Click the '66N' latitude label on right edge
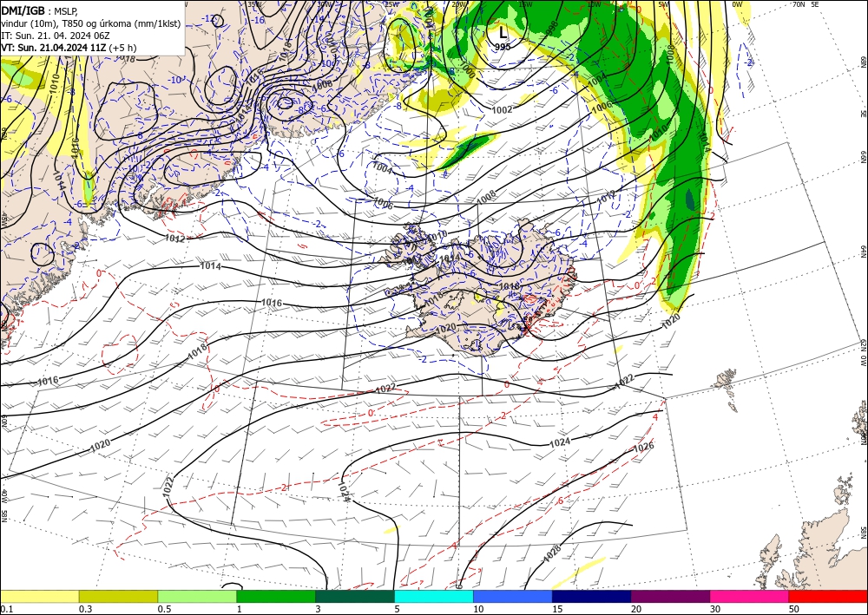 [x=863, y=158]
